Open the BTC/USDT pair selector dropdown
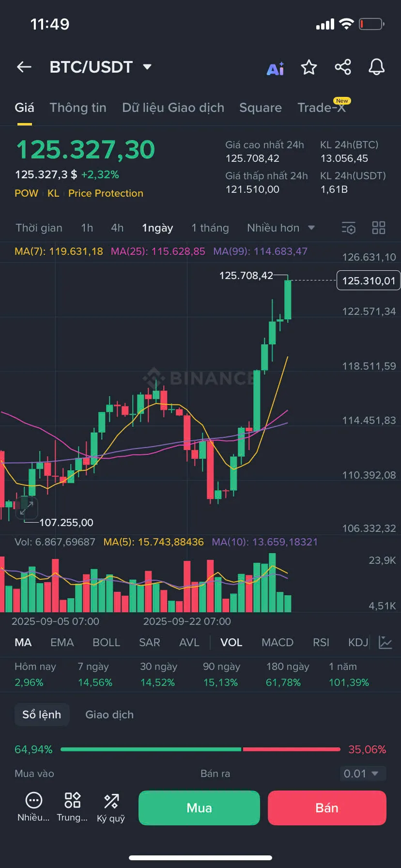The height and width of the screenshot is (868, 401). (101, 67)
